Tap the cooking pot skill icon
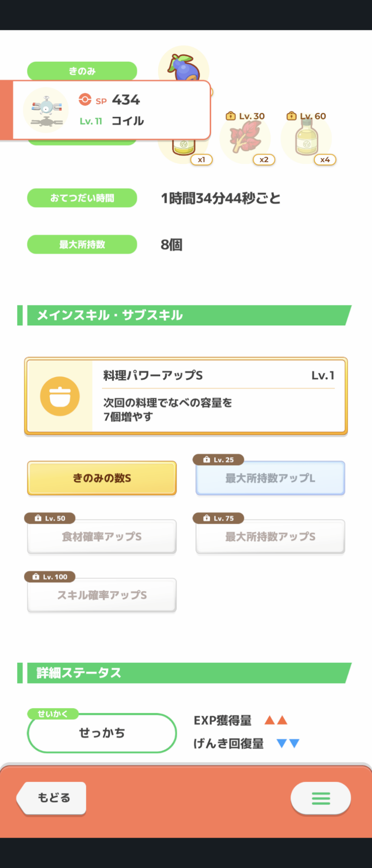The height and width of the screenshot is (868, 372). pyautogui.click(x=60, y=396)
